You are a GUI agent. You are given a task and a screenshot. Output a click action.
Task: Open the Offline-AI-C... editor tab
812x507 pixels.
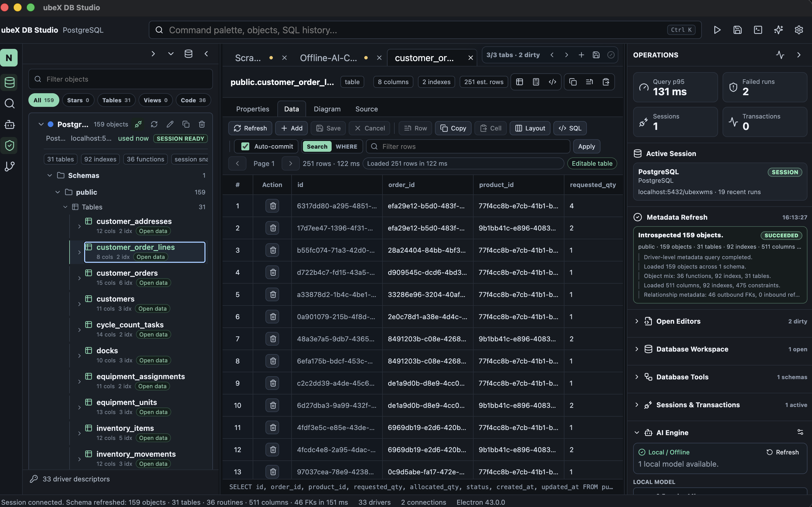tap(328, 58)
